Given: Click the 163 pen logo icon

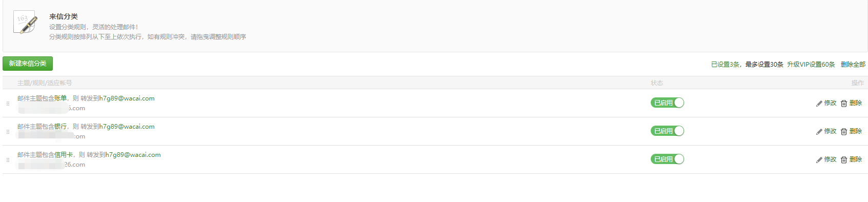Looking at the screenshot, I should (x=25, y=22).
